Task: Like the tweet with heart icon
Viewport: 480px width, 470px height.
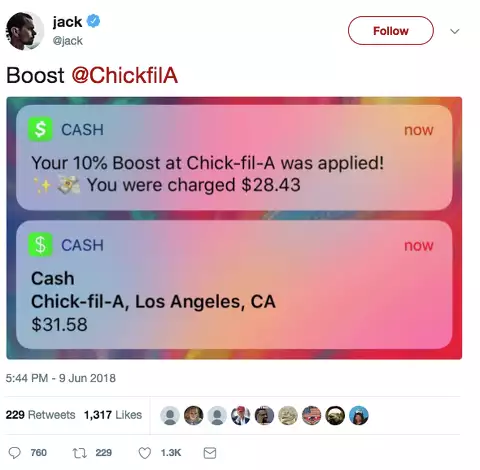Action: point(145,453)
